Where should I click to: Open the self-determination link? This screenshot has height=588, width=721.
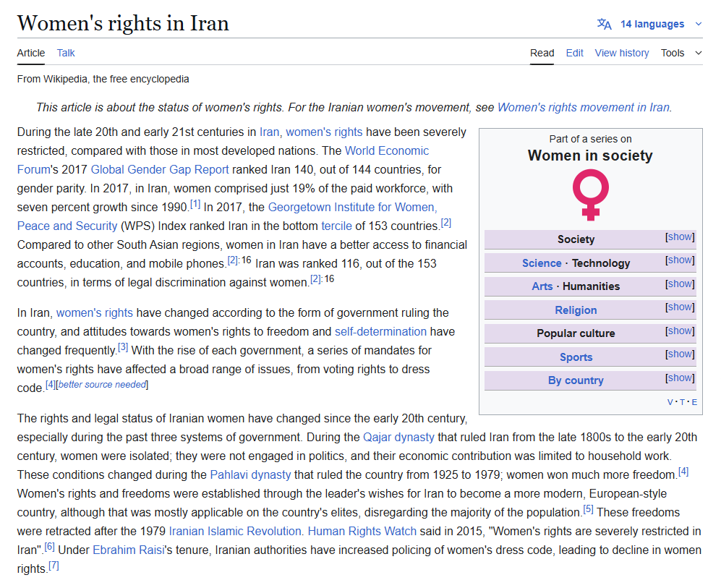coord(380,331)
